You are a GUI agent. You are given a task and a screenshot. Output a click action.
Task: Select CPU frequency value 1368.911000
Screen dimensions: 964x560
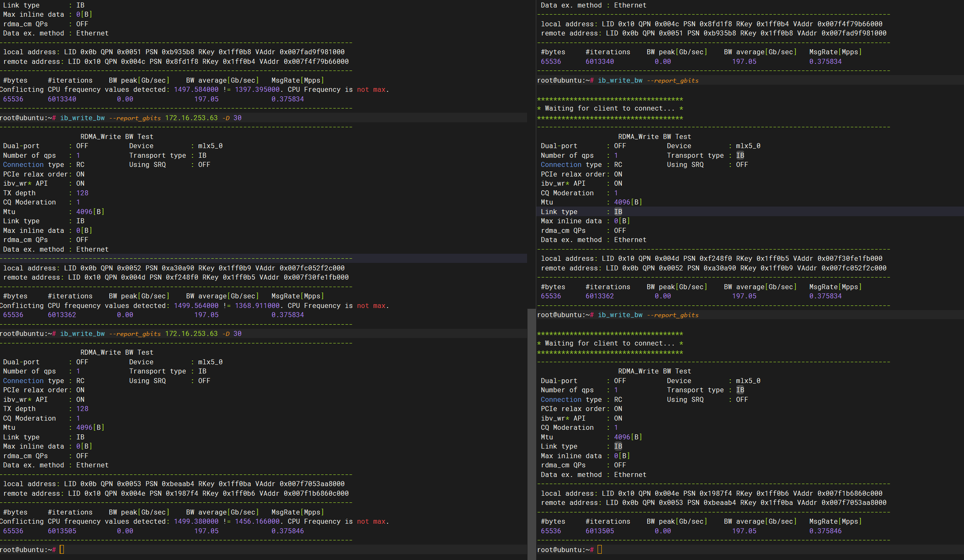pos(257,306)
